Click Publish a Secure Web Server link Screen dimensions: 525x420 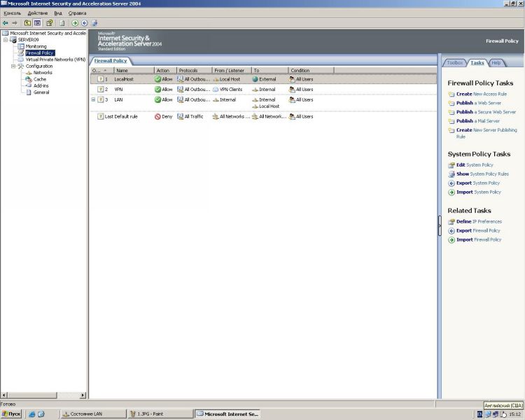point(486,112)
